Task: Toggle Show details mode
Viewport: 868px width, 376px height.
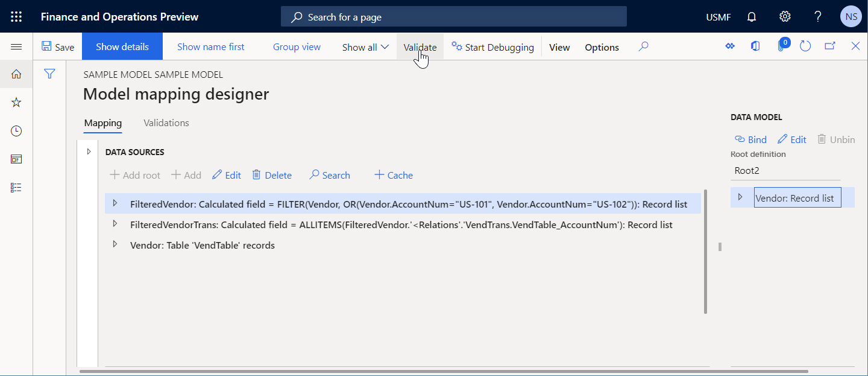Action: click(x=122, y=46)
